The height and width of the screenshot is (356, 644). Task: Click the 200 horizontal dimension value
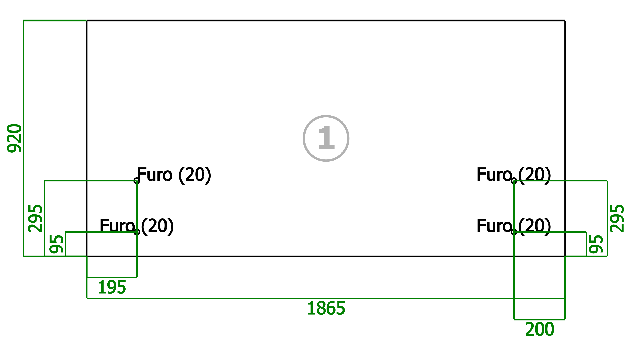[540, 330]
